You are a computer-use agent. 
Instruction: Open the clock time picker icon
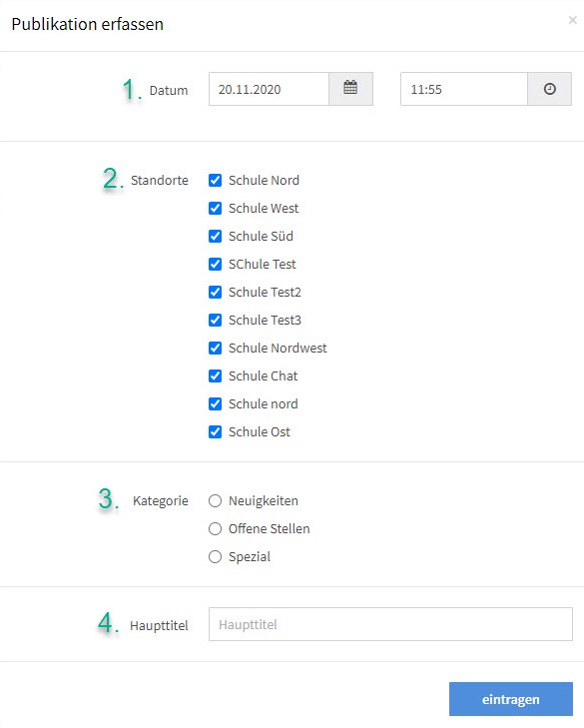549,89
